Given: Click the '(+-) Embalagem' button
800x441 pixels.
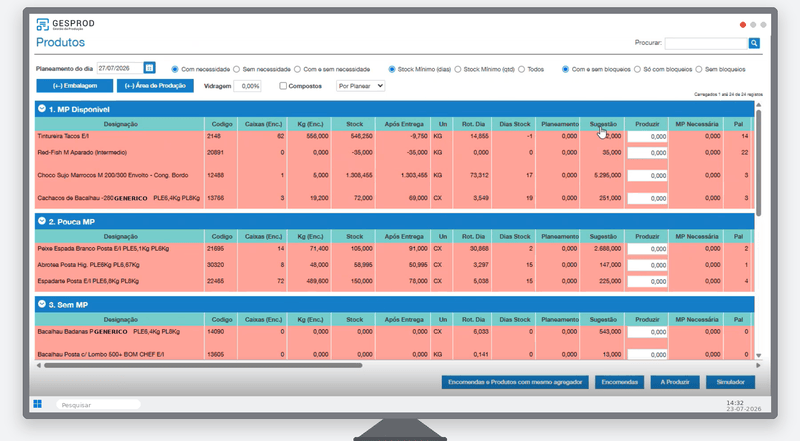Looking at the screenshot, I should click(74, 86).
